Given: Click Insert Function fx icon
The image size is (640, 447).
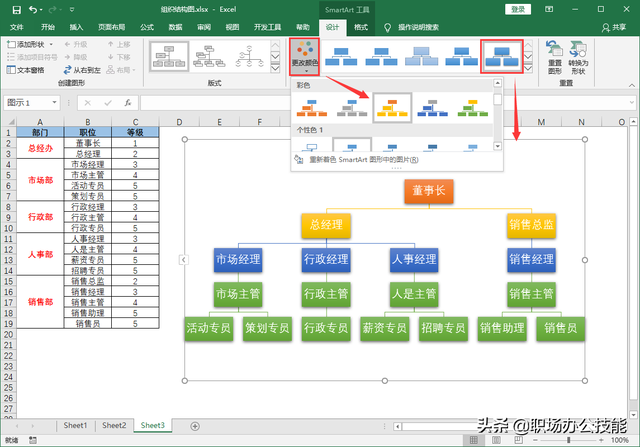Looking at the screenshot, I should point(128,103).
